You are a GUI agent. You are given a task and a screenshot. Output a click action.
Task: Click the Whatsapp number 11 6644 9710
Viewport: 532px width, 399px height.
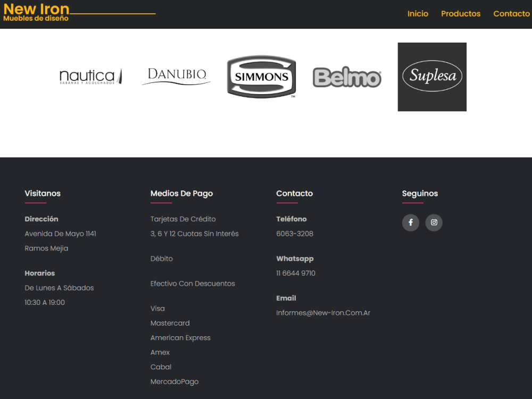pyautogui.click(x=295, y=273)
